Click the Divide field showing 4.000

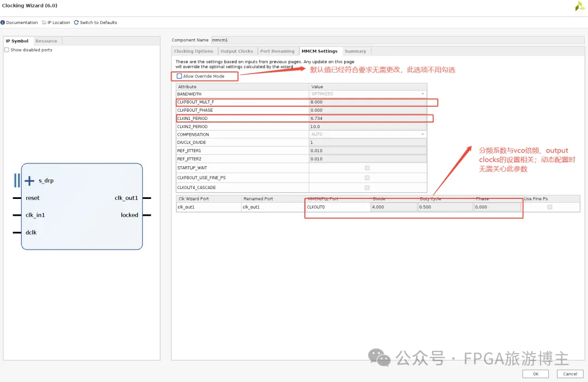pyautogui.click(x=394, y=207)
